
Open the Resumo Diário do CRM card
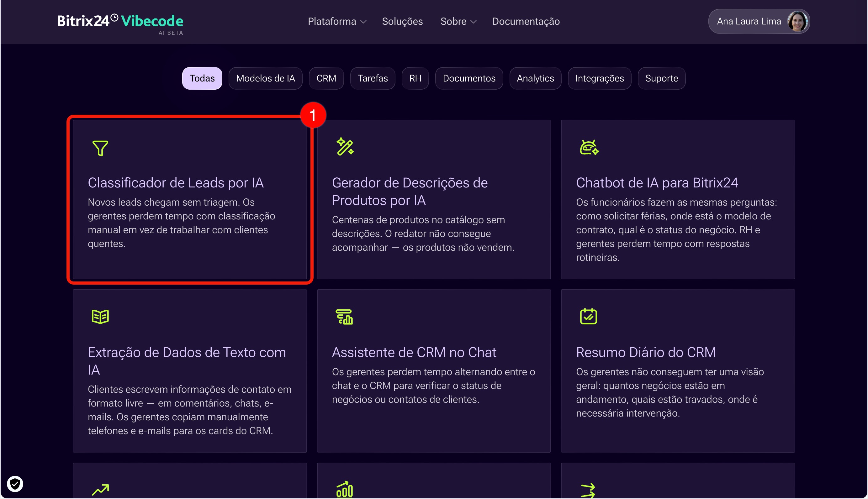[678, 371]
